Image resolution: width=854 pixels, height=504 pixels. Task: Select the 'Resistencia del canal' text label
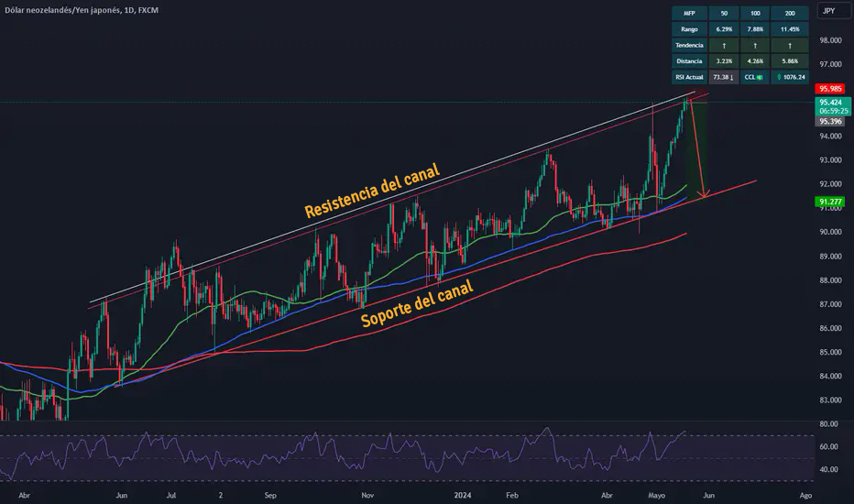[x=372, y=191]
